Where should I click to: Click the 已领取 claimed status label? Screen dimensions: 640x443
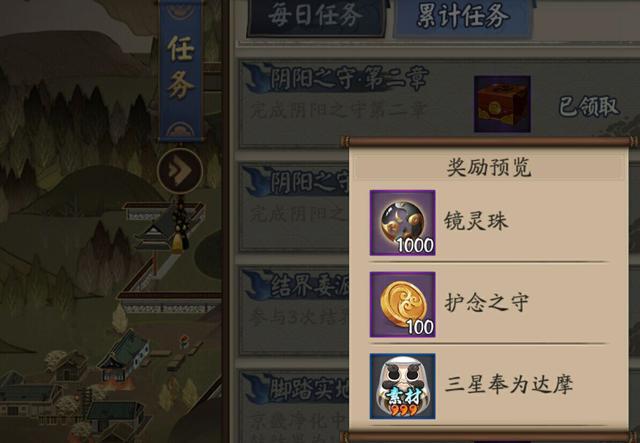589,107
